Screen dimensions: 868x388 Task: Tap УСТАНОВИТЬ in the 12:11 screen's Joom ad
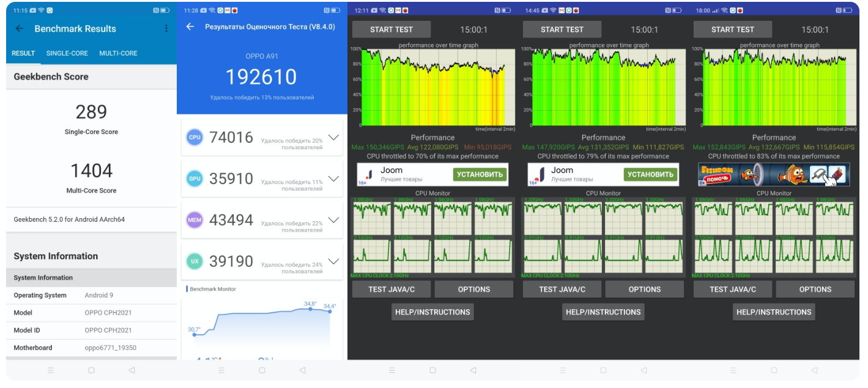[480, 174]
